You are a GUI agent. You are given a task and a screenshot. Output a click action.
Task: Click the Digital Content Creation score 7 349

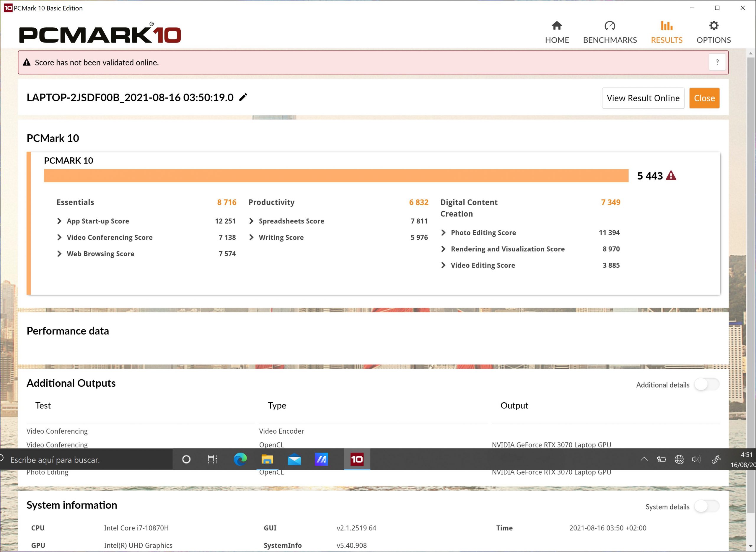click(x=611, y=202)
